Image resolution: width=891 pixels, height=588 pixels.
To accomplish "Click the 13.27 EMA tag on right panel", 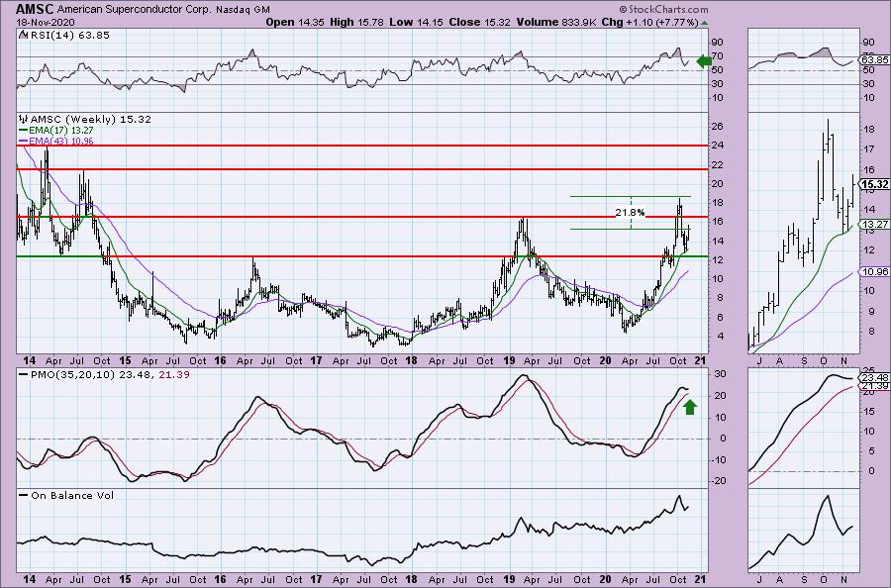I will (x=874, y=225).
